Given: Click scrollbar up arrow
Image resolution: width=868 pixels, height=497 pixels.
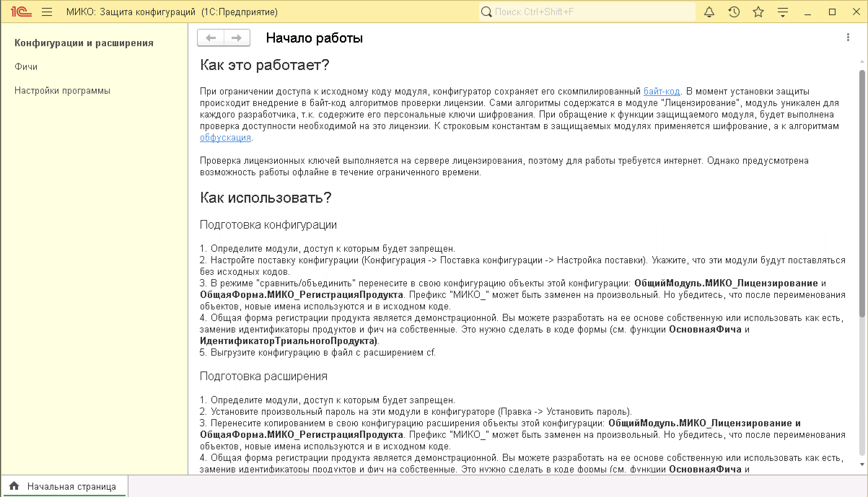Looking at the screenshot, I should click(862, 62).
